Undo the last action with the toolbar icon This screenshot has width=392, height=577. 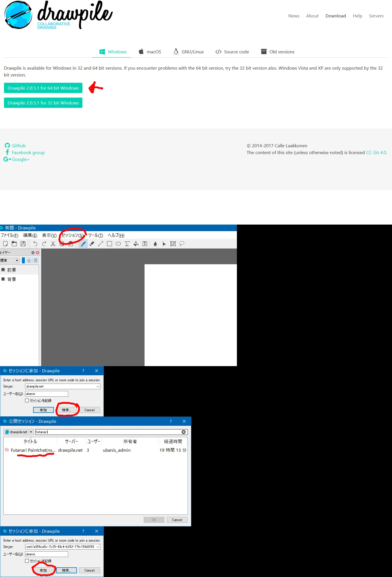pos(35,244)
